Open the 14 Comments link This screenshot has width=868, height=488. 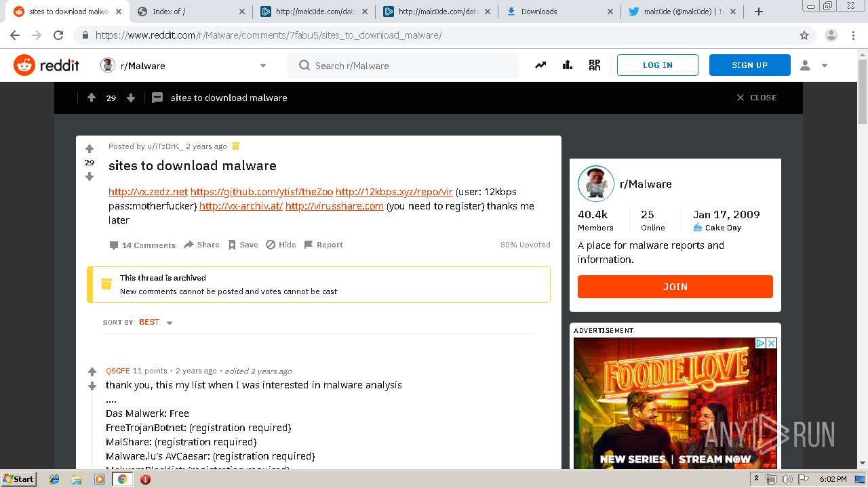tap(142, 245)
